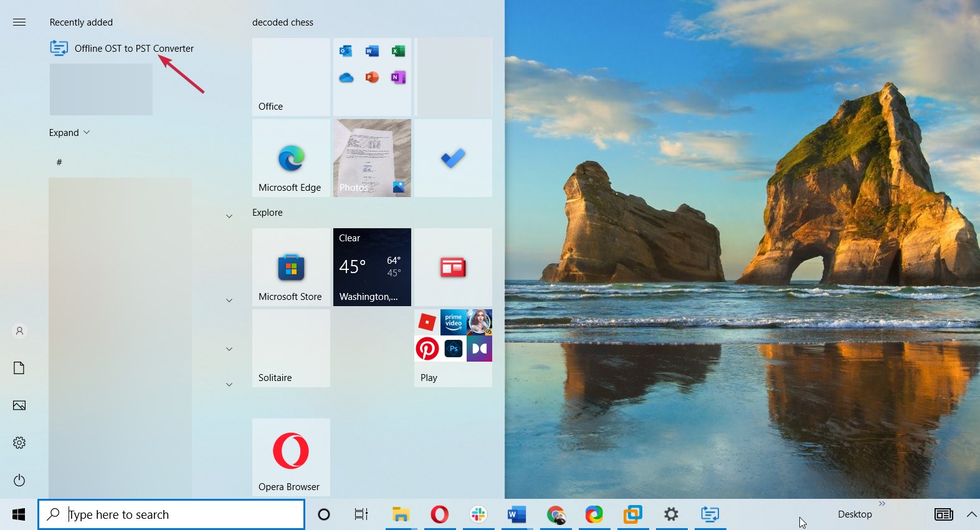Open the user account icon in Start sidebar
Screen dimensions: 980x530
[x=19, y=331]
